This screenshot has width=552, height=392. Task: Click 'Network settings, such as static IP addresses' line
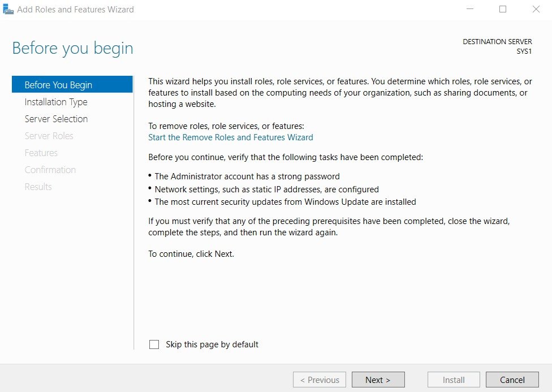click(x=267, y=189)
